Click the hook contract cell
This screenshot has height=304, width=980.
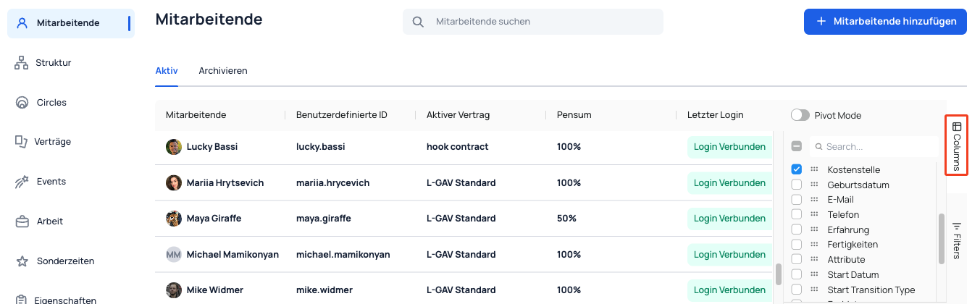pyautogui.click(x=457, y=146)
